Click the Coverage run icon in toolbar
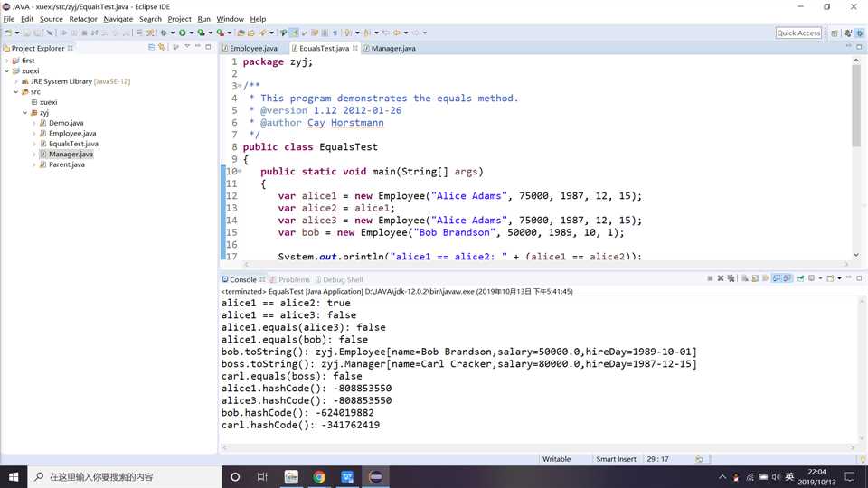The image size is (868, 488). [x=201, y=33]
